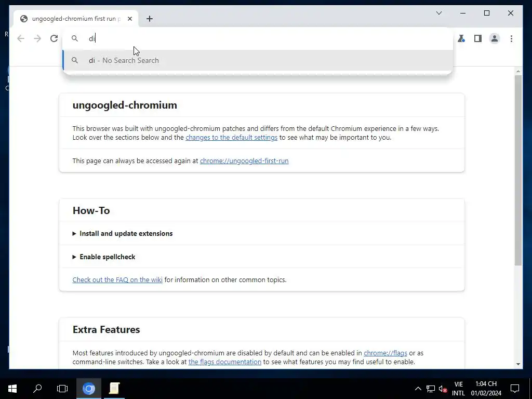Click the 'Extra Features' heading text
Image resolution: width=532 pixels, height=399 pixels.
106,330
